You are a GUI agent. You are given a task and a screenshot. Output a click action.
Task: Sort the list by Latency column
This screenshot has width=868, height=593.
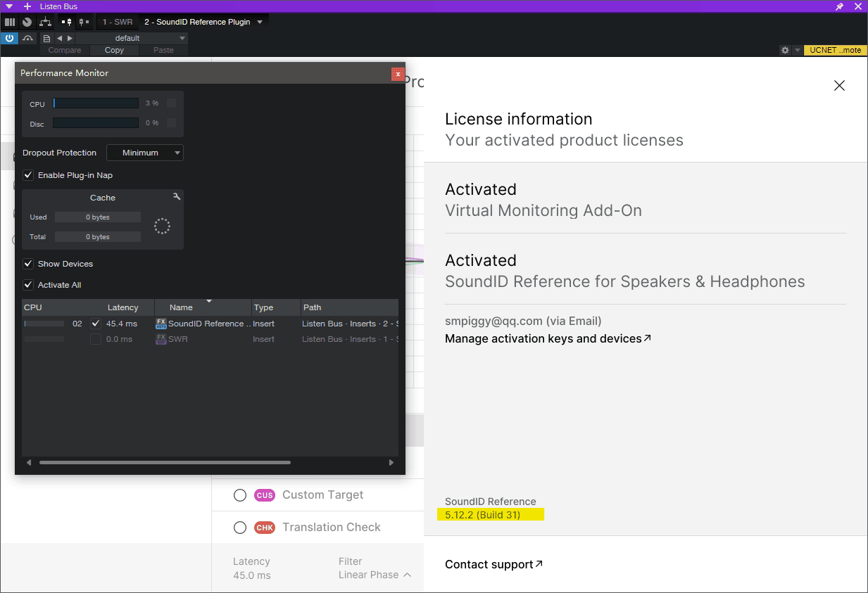point(122,307)
